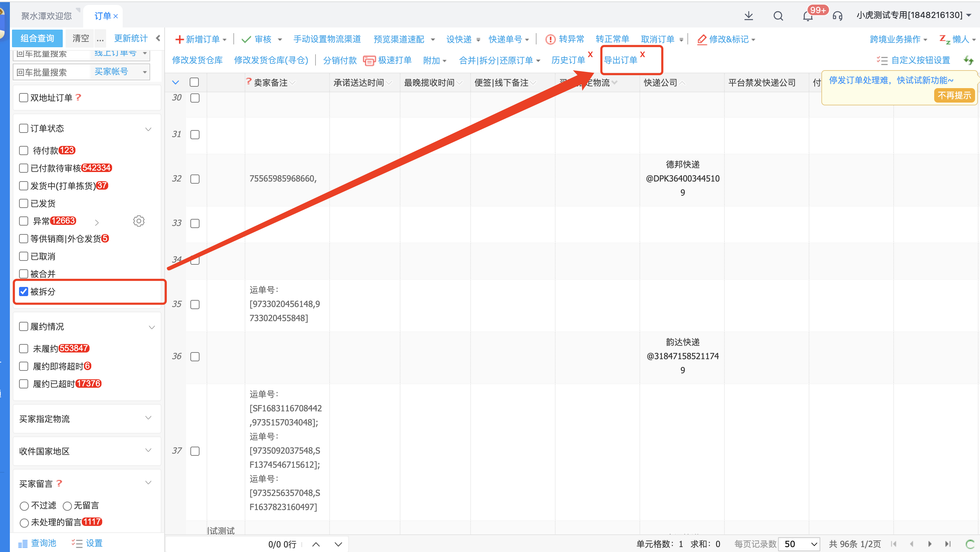This screenshot has width=980, height=552.
Task: Collapse the left filter panel arrow
Action: 158,38
